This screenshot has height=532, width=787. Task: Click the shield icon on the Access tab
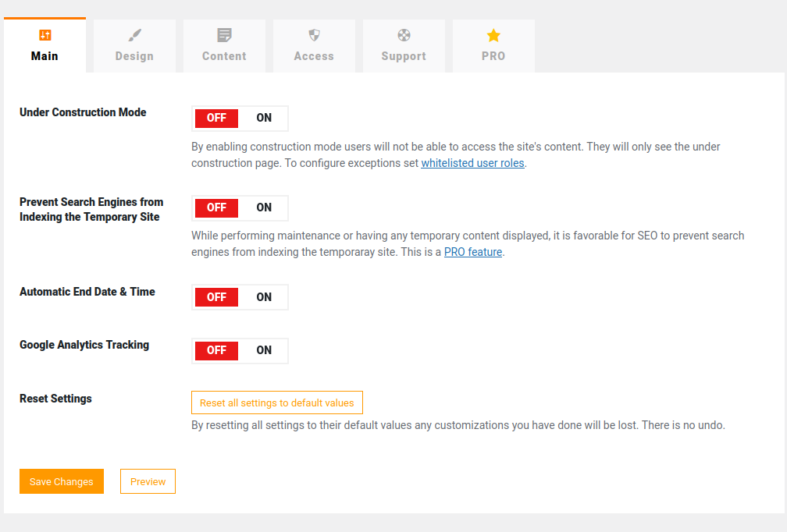tap(314, 35)
